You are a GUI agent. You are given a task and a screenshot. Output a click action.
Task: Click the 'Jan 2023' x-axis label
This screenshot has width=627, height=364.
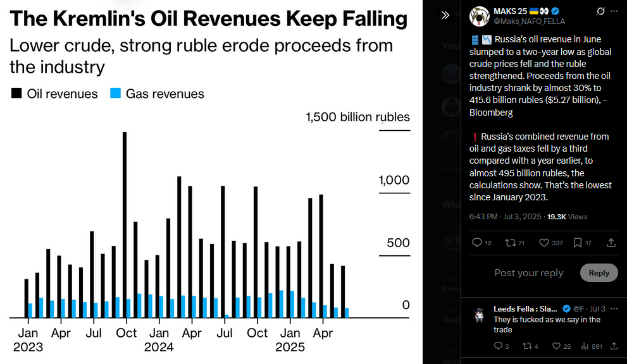pos(28,339)
